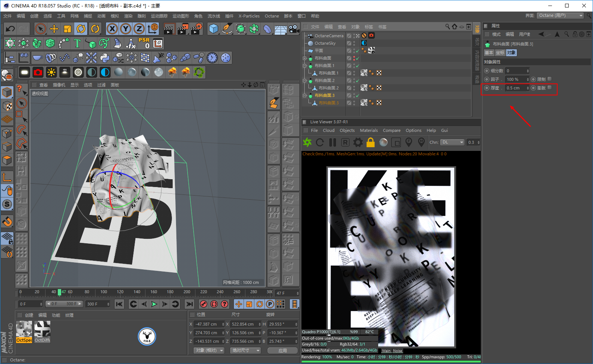The width and height of the screenshot is (593, 364).
Task: Open Octane render settings gear icon
Action: tap(358, 142)
